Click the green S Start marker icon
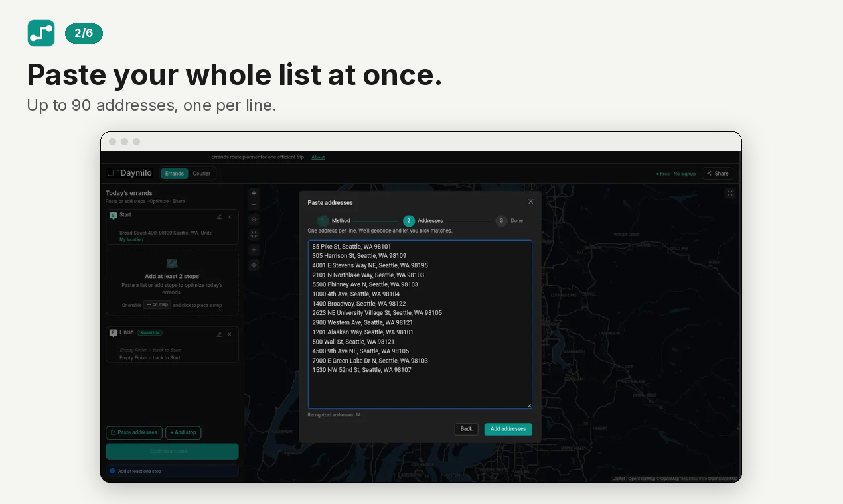This screenshot has height=504, width=843. click(x=114, y=216)
